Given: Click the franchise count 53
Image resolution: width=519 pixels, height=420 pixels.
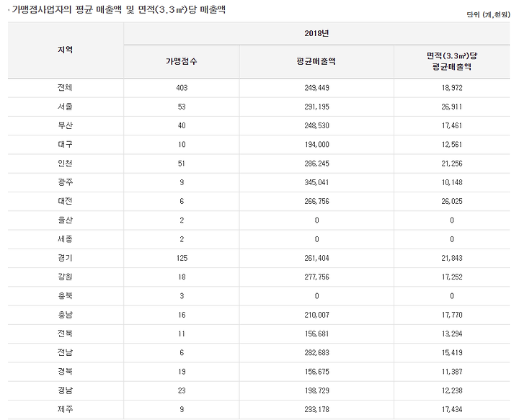Looking at the screenshot, I should (x=182, y=107).
